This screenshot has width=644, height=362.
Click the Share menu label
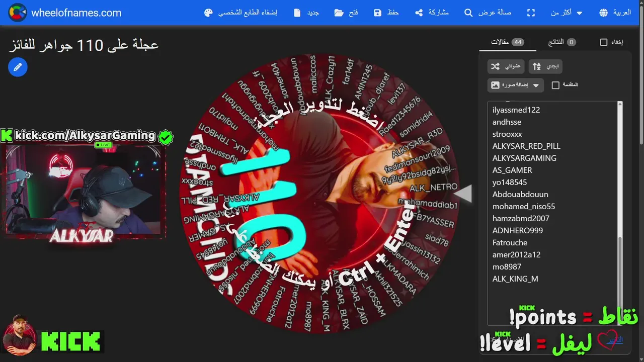coord(439,13)
